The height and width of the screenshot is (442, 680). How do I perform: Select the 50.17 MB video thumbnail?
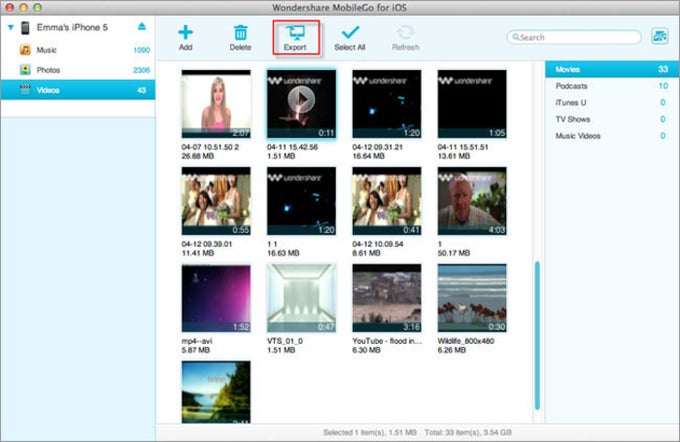[472, 201]
